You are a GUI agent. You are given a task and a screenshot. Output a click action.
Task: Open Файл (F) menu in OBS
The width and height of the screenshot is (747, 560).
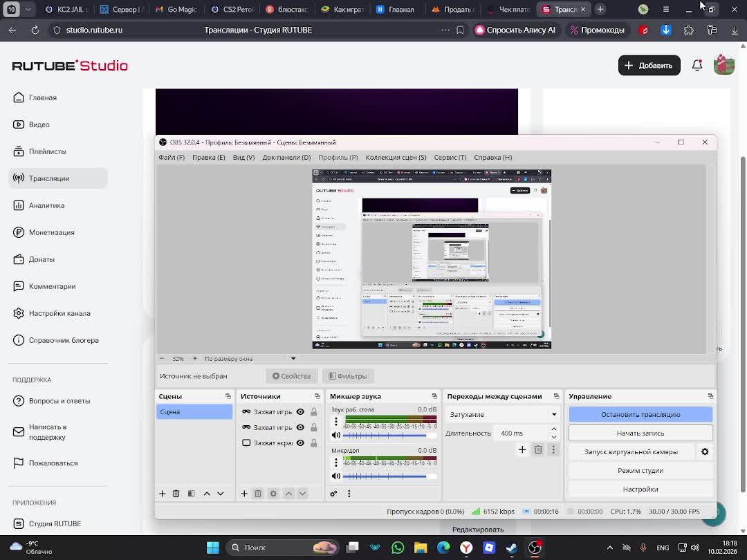coord(172,158)
